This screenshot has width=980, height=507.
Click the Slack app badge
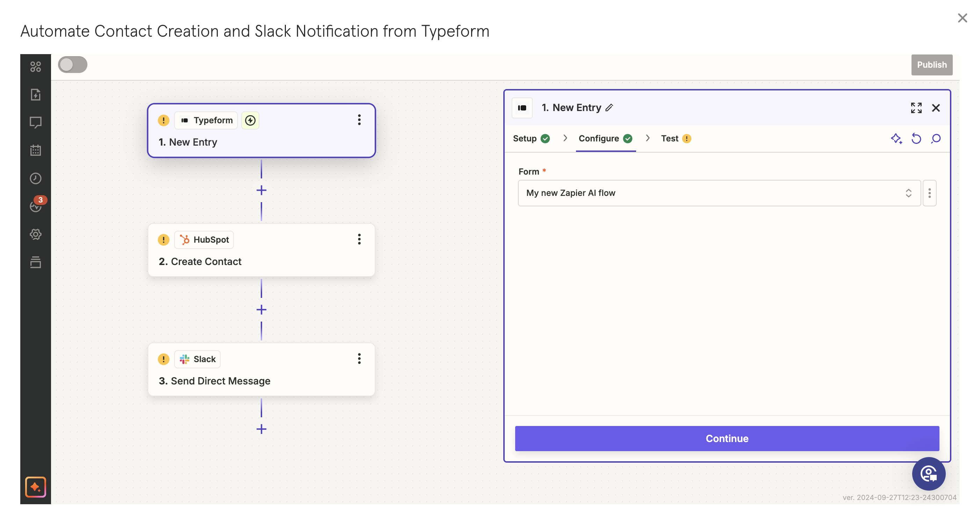click(x=197, y=359)
